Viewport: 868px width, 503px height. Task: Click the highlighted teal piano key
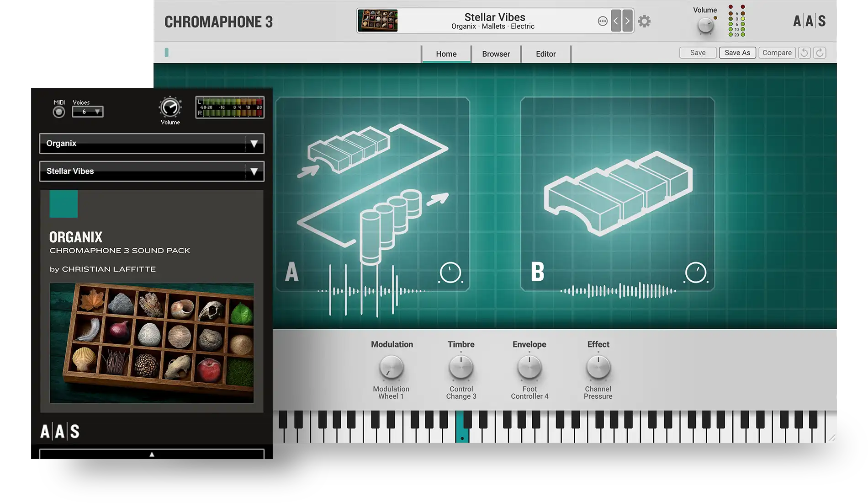(462, 427)
